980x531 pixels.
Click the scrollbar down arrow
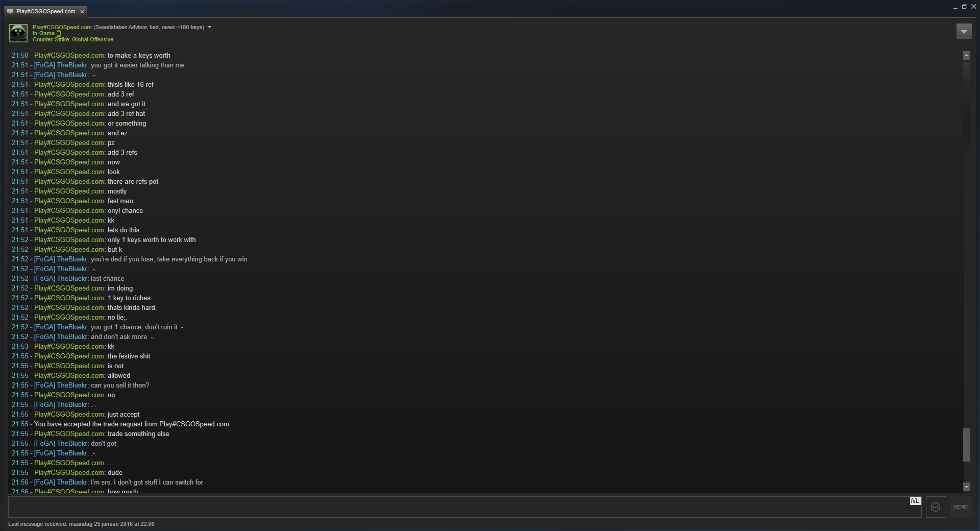pos(966,487)
